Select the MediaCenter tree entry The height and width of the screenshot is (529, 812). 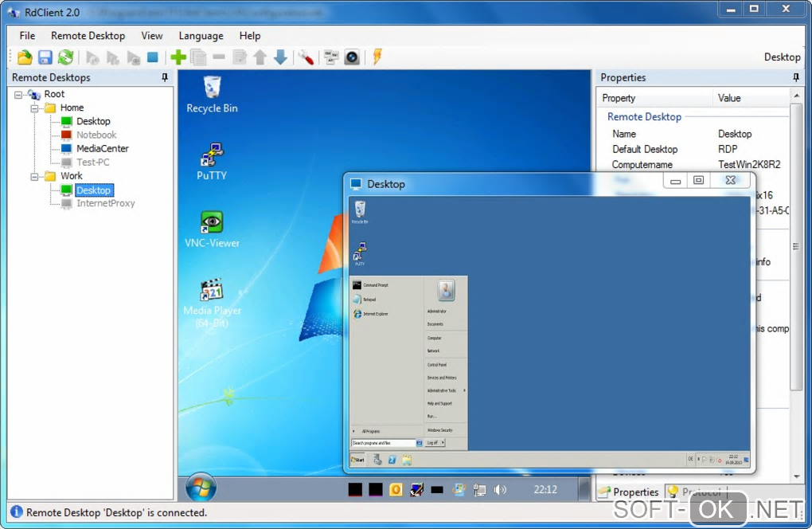(x=103, y=148)
